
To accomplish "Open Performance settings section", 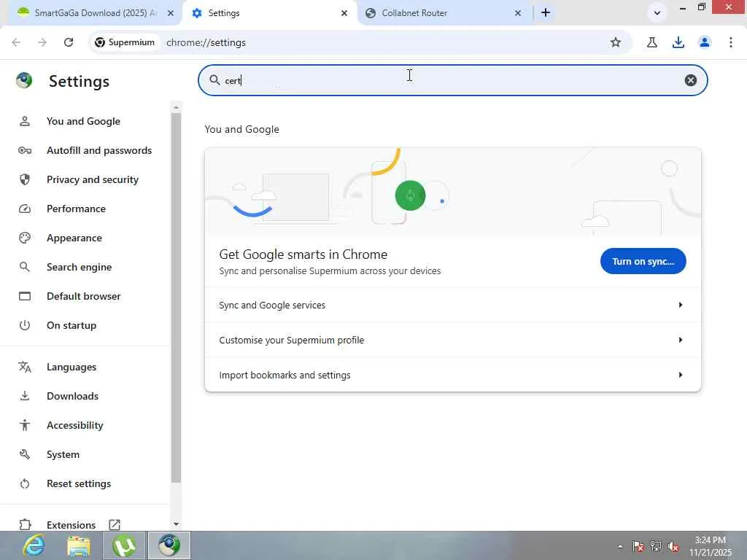I will pyautogui.click(x=76, y=209).
